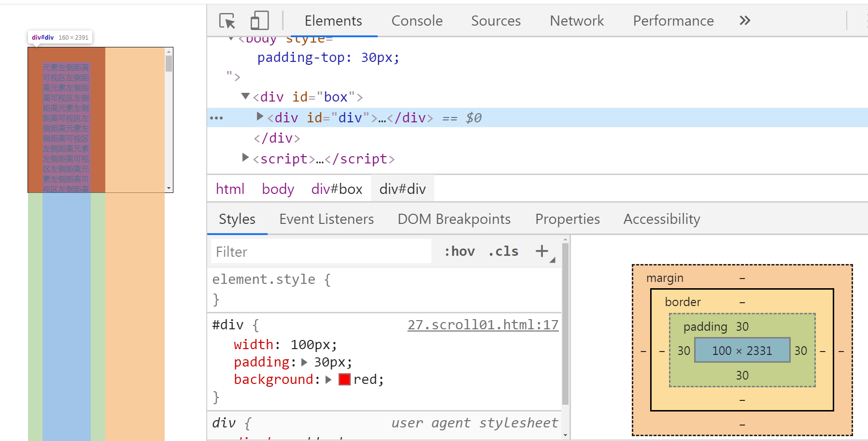The image size is (868, 441).
Task: Open the Accessibility sub-tab
Action: [662, 219]
